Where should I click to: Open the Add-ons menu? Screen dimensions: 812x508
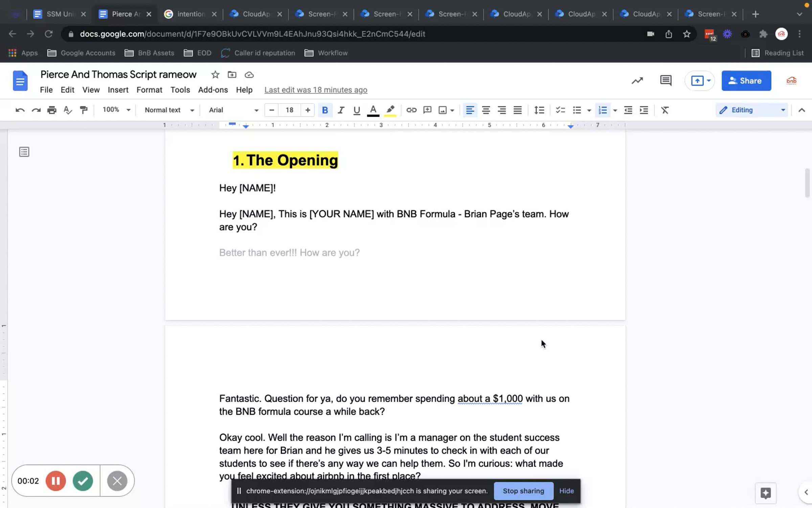coord(213,90)
